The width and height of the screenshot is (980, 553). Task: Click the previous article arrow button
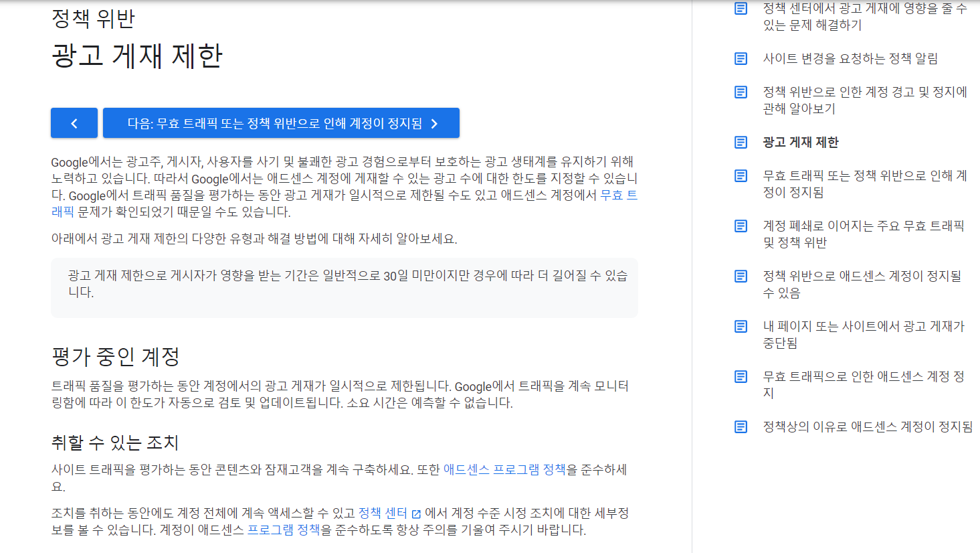pos(74,123)
